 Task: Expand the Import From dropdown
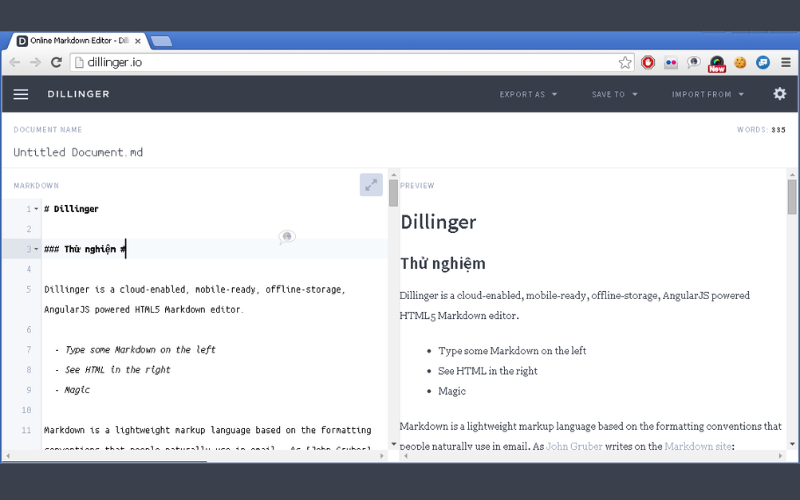[708, 95]
